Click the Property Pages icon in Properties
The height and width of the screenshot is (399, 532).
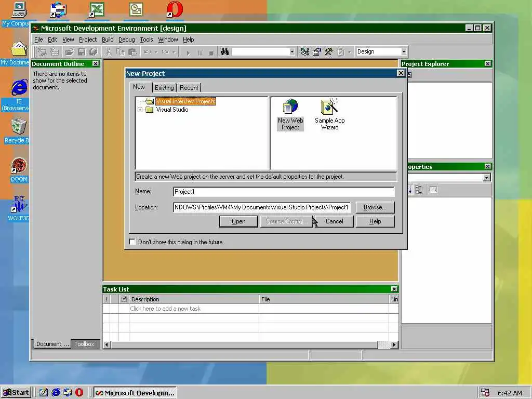coord(433,190)
